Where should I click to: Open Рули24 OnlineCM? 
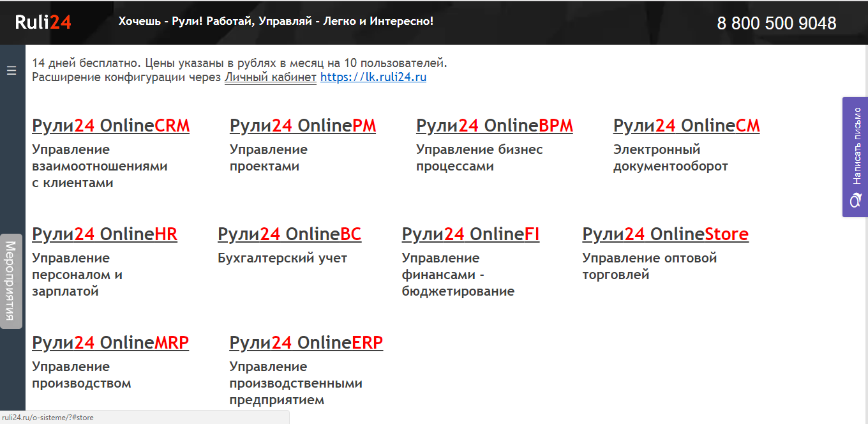point(686,125)
